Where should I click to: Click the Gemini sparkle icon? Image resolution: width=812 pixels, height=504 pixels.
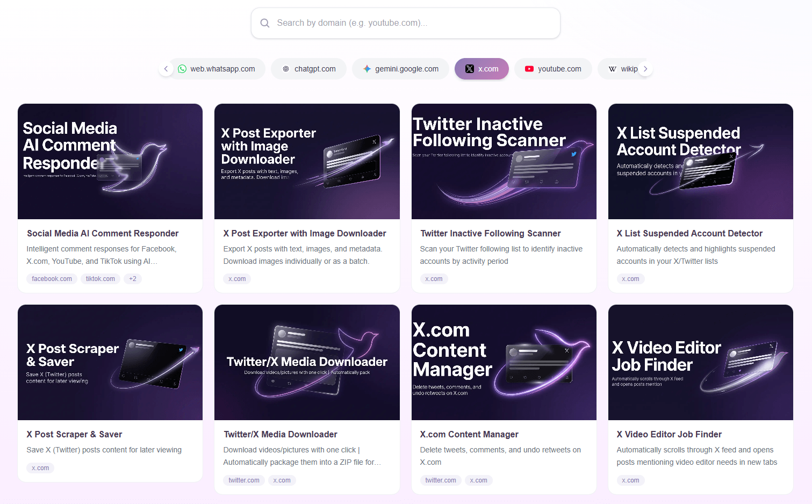[367, 69]
